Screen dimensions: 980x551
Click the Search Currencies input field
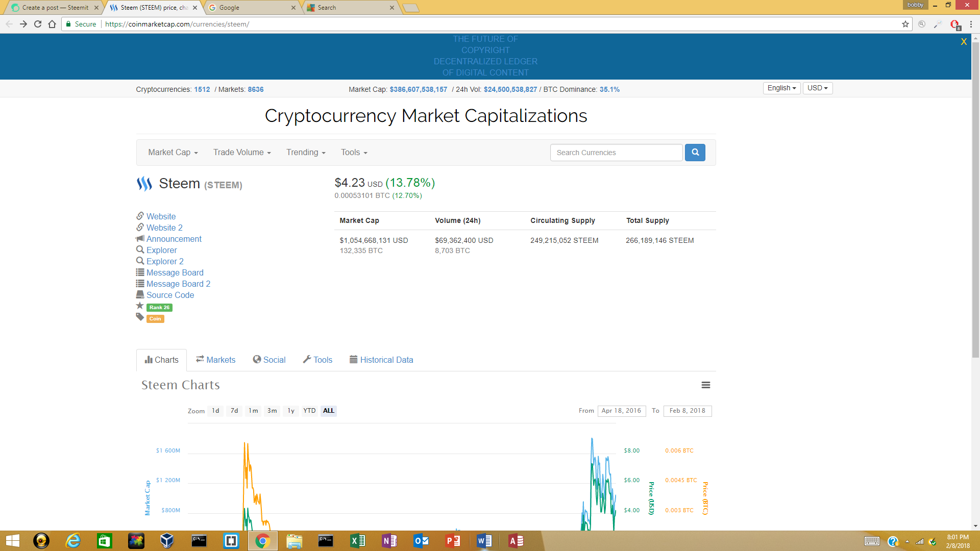pos(616,153)
